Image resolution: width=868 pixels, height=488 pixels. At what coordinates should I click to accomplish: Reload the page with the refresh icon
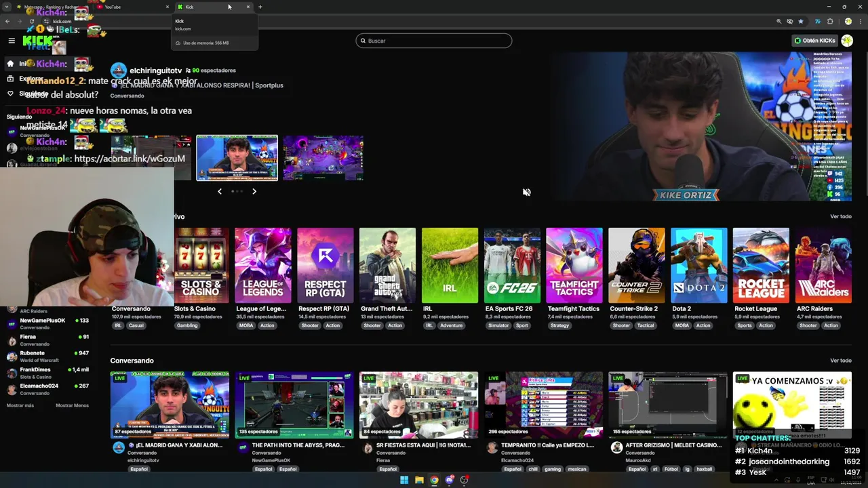[x=31, y=21]
